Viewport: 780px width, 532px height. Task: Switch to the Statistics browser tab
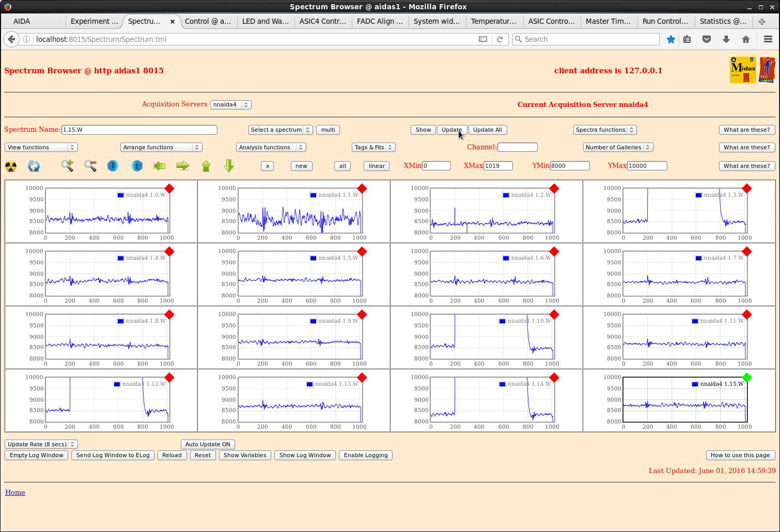point(722,21)
